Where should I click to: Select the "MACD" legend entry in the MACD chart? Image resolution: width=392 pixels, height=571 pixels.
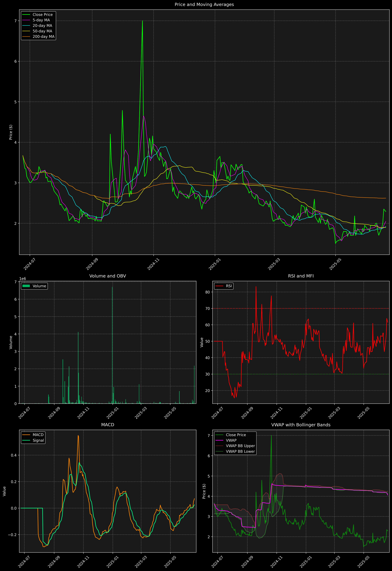click(x=38, y=435)
